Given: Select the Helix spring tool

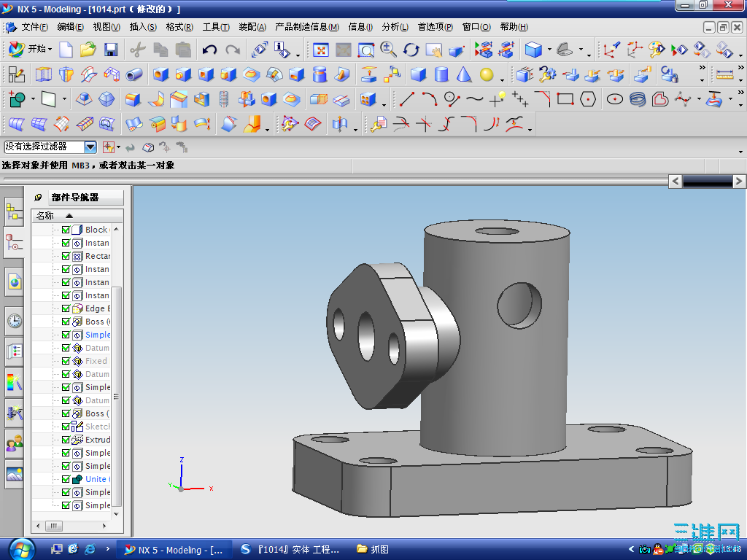Looking at the screenshot, I should (638, 99).
